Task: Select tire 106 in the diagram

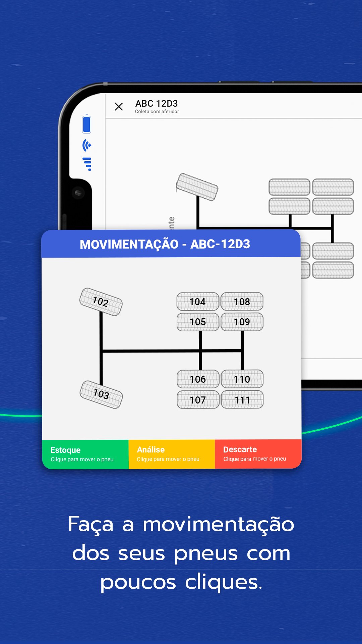Action: coord(198,379)
